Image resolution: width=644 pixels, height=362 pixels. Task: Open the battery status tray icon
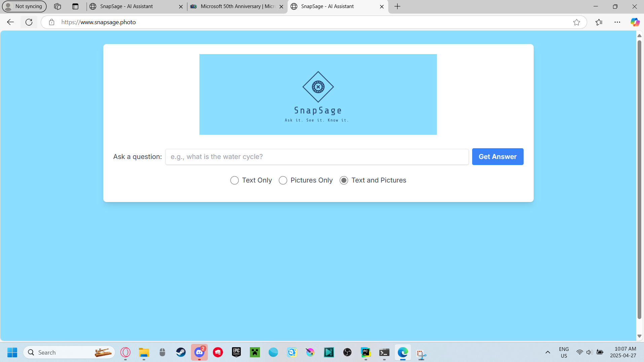[600, 352]
